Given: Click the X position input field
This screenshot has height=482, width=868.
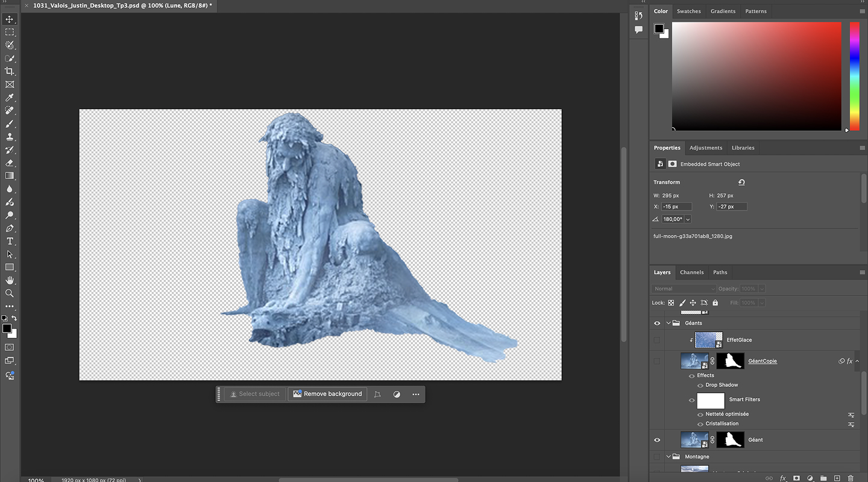Looking at the screenshot, I should [x=676, y=207].
